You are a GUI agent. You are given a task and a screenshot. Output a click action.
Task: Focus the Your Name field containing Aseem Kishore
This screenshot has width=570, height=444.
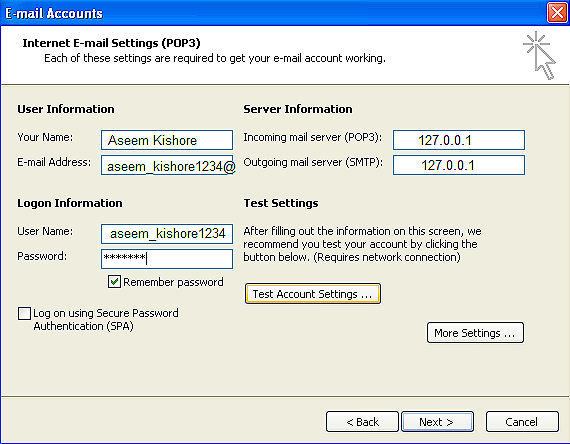pos(167,140)
